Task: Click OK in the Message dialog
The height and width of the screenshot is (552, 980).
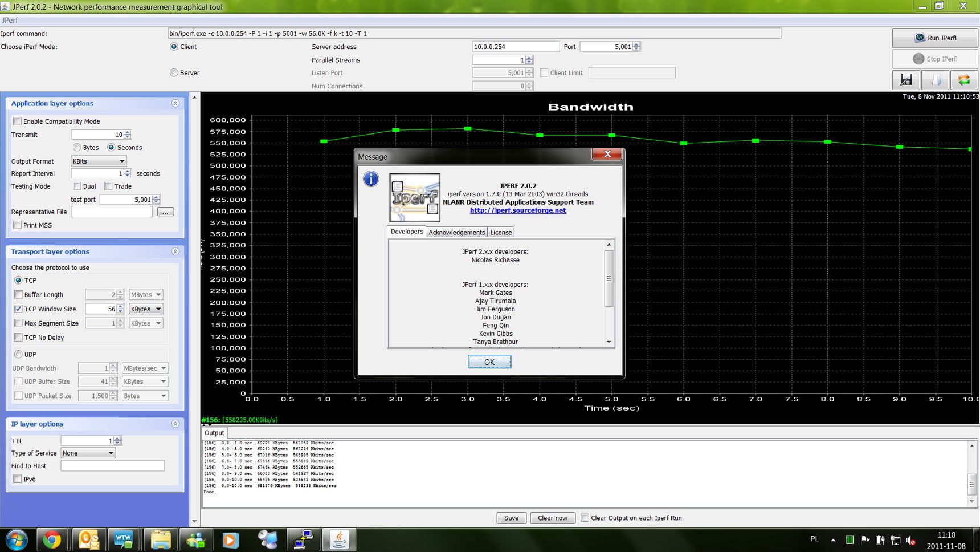Action: (x=489, y=362)
